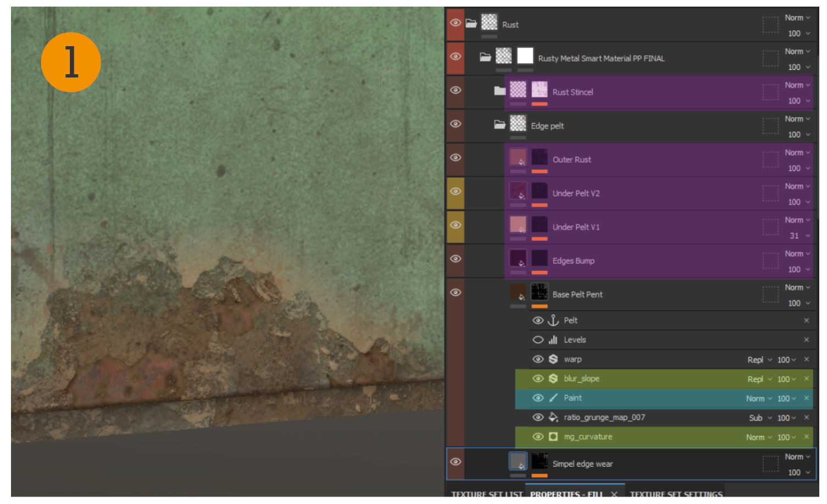Screen dimensions: 827x504
Task: Select the Pelt anchor point icon
Action: coord(553,320)
